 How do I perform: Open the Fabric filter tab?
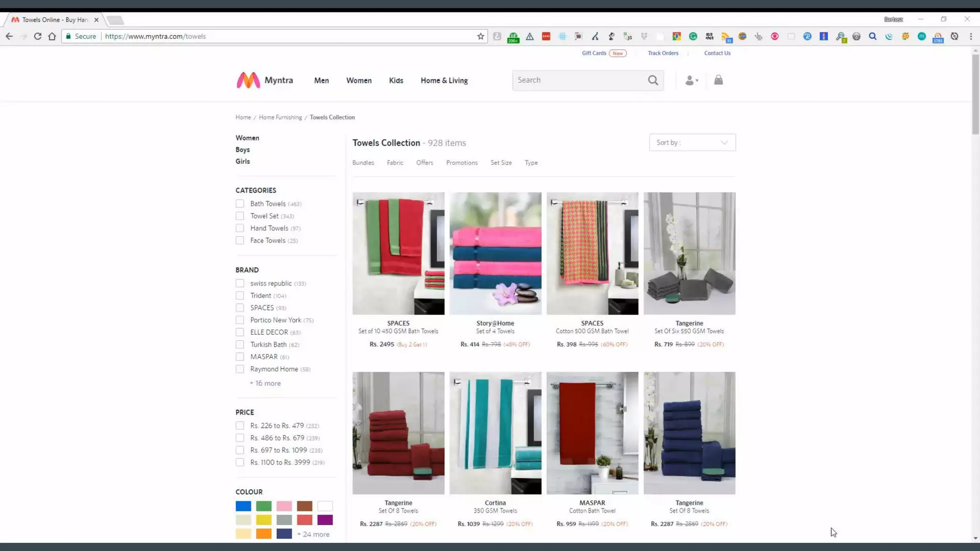pos(395,163)
